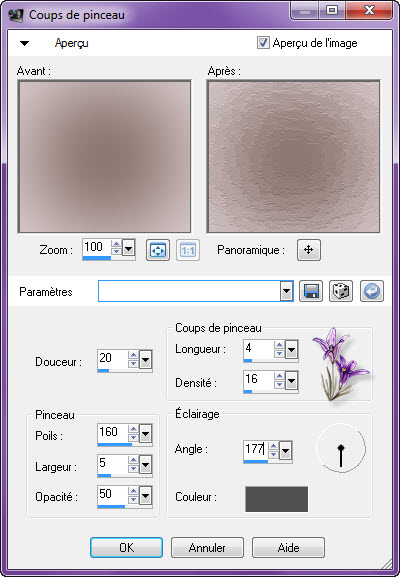Open the Couleur dark gray swatch
400x577 pixels.
276,499
